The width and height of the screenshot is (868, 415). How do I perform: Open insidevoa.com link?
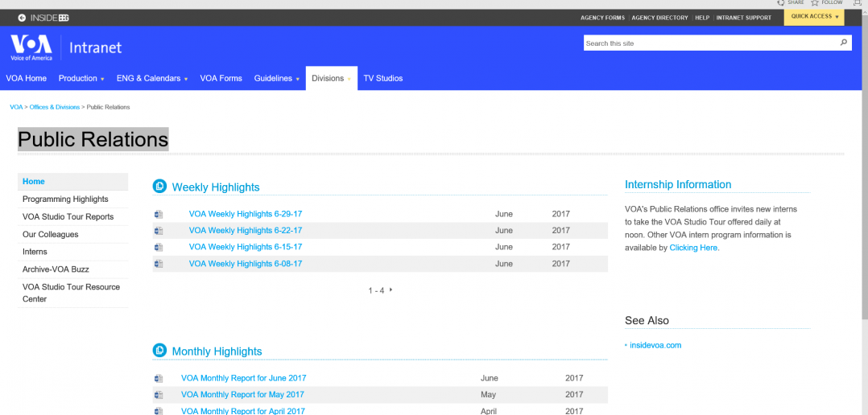pos(655,345)
